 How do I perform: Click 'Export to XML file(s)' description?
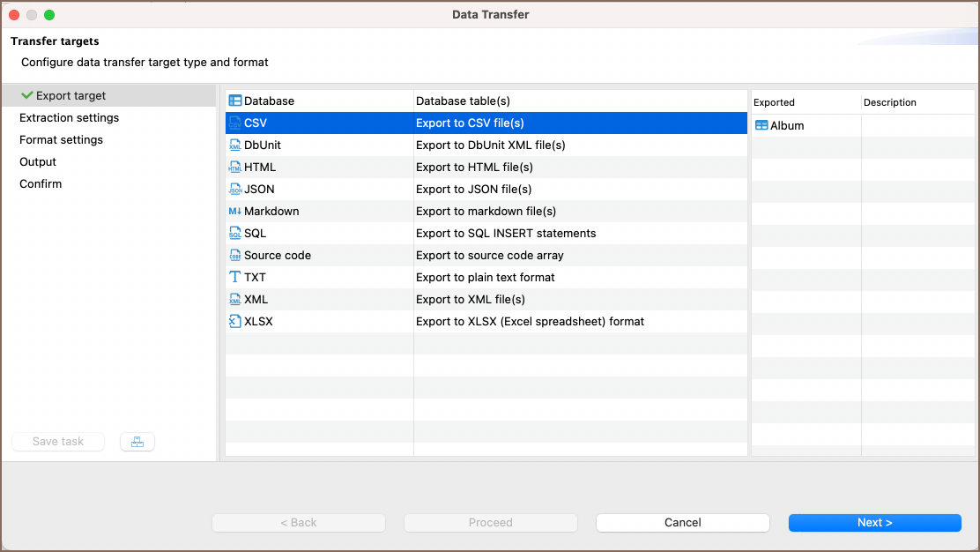[471, 300]
